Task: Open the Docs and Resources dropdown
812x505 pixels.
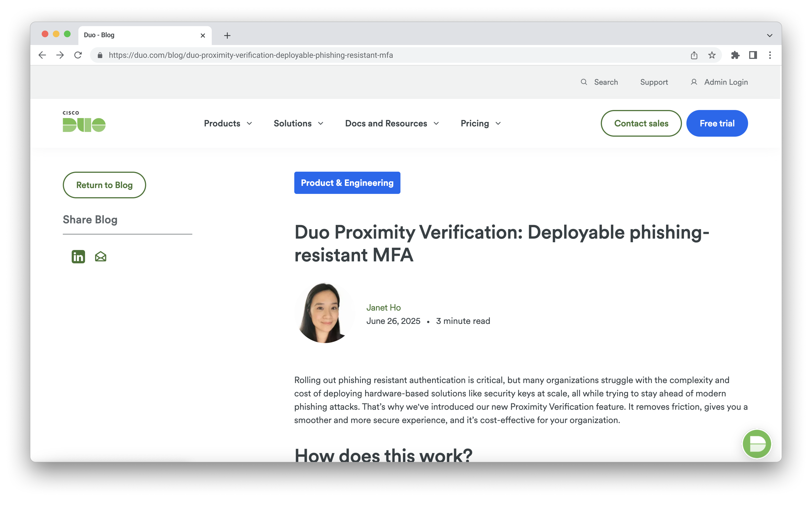Action: 392,123
